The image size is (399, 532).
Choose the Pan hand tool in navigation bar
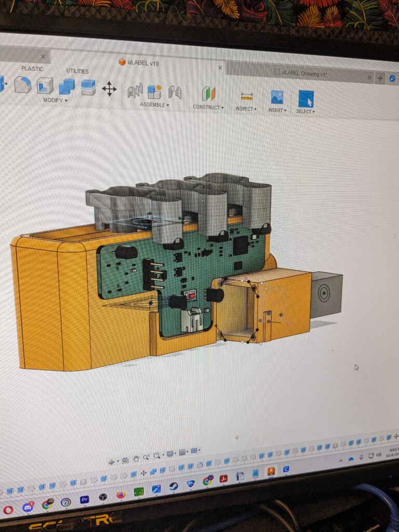click(136, 459)
